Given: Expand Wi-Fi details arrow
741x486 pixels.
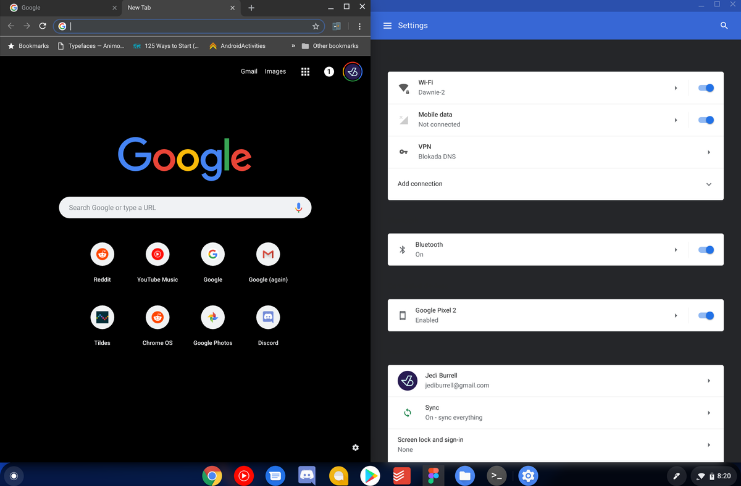Looking at the screenshot, I should (676, 88).
